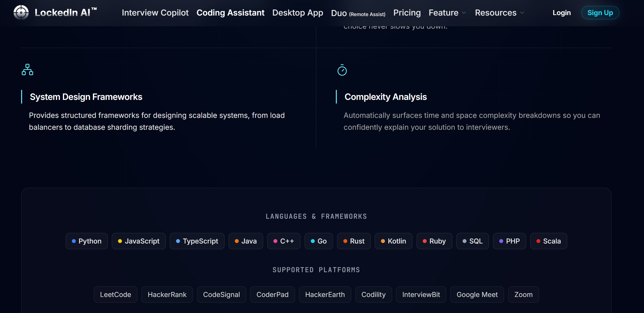644x313 pixels.
Task: Click the Login link
Action: [561, 12]
